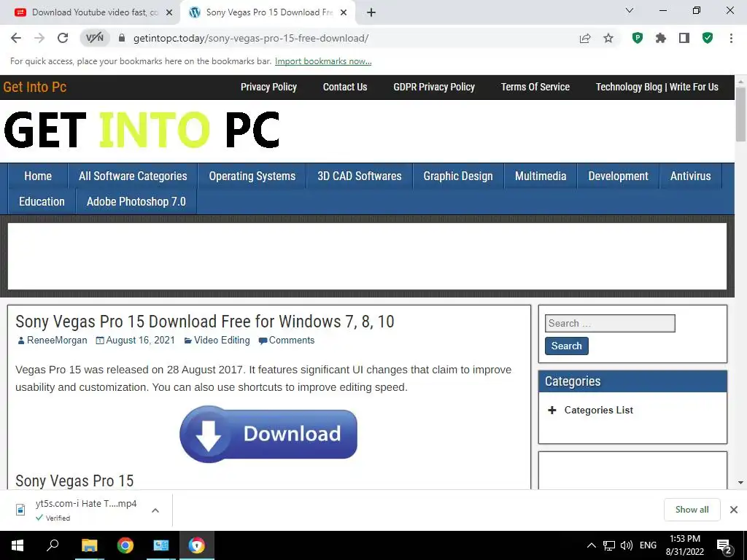Click ENG language indicator in tray
This screenshot has width=747, height=560.
[x=648, y=545]
